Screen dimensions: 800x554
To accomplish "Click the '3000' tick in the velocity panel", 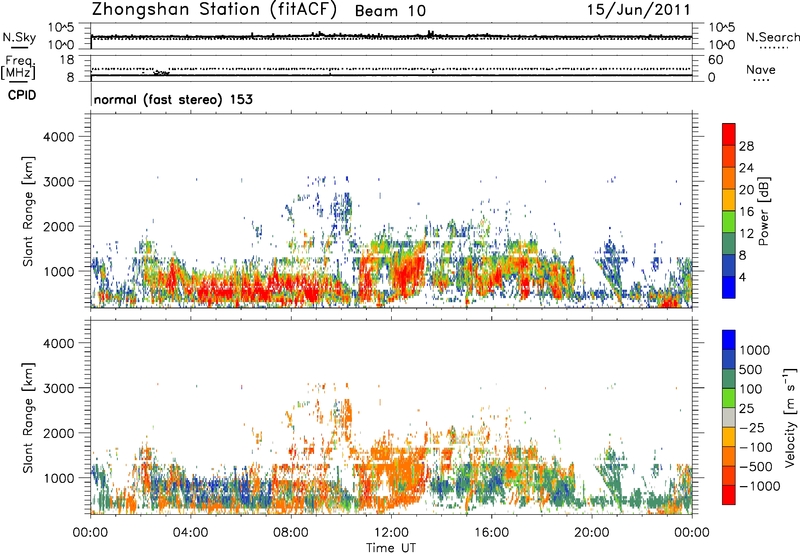I will [59, 388].
